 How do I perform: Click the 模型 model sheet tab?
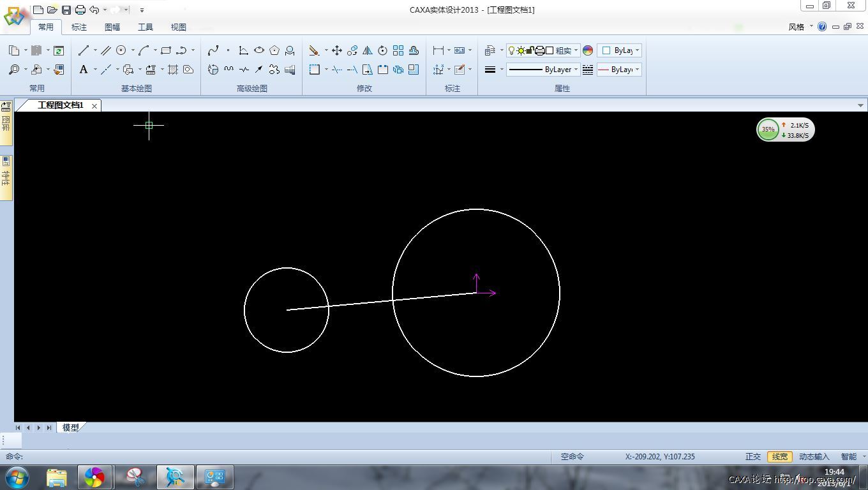[70, 427]
